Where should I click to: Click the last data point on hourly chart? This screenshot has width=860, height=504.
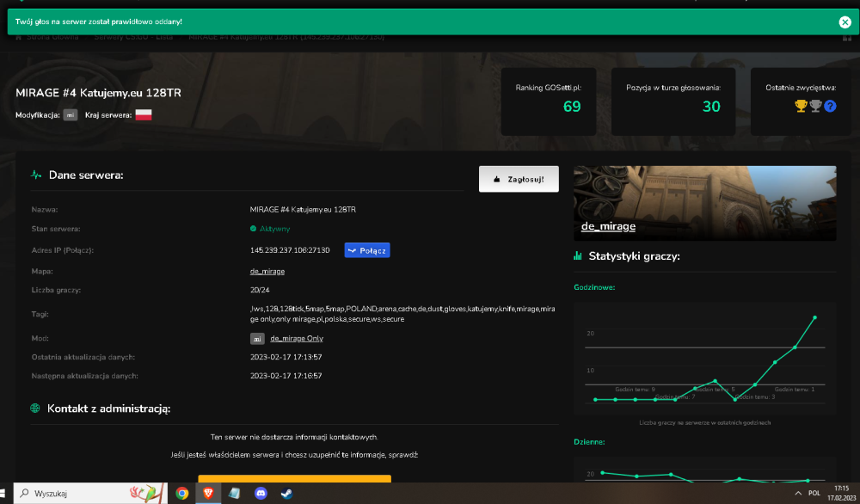(x=814, y=317)
